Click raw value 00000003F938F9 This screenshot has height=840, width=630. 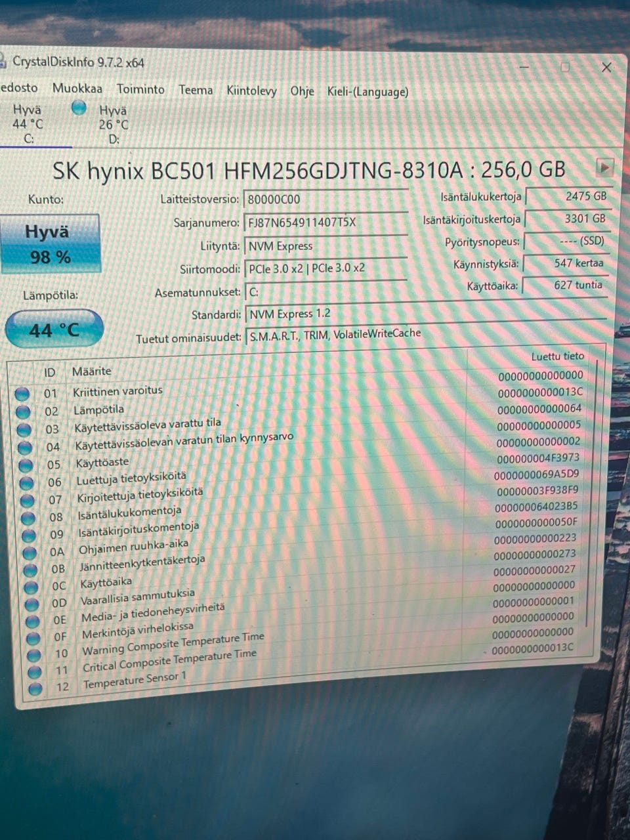(x=537, y=490)
